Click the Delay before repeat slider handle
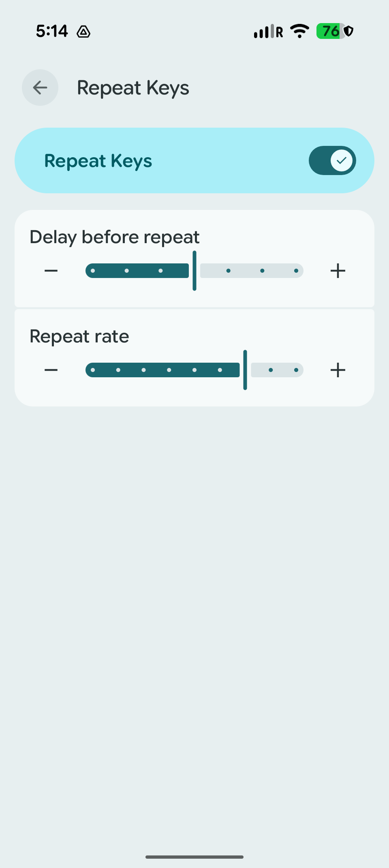Viewport: 389px width, 868px height. pos(194,271)
